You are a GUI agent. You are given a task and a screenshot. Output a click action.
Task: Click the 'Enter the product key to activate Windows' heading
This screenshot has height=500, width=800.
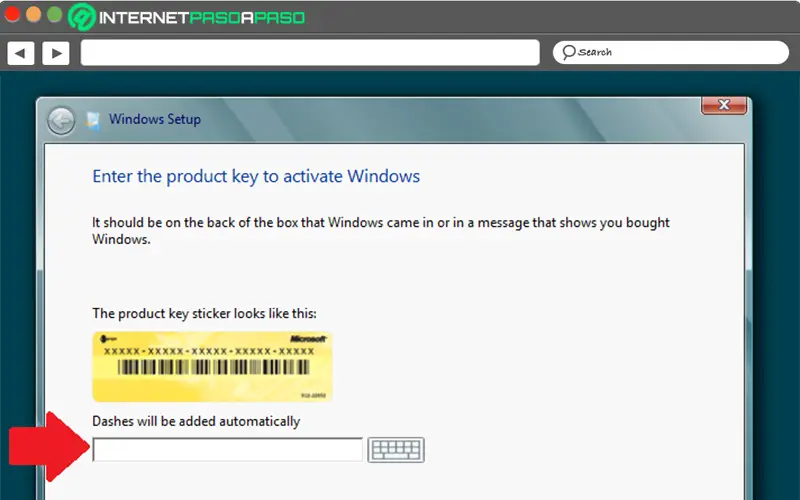click(x=256, y=177)
